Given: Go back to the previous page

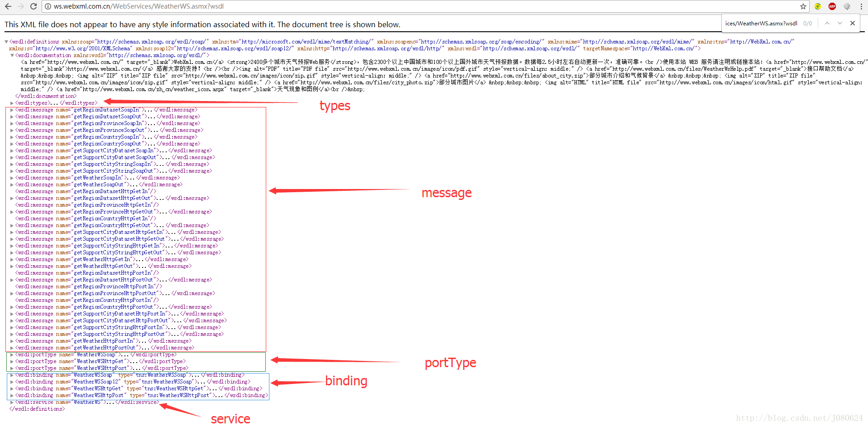Looking at the screenshot, I should 8,6.
